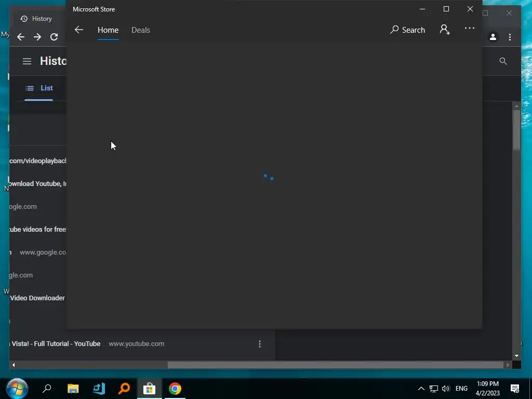Open the Store more options menu
Image resolution: width=532 pixels, height=399 pixels.
[470, 28]
